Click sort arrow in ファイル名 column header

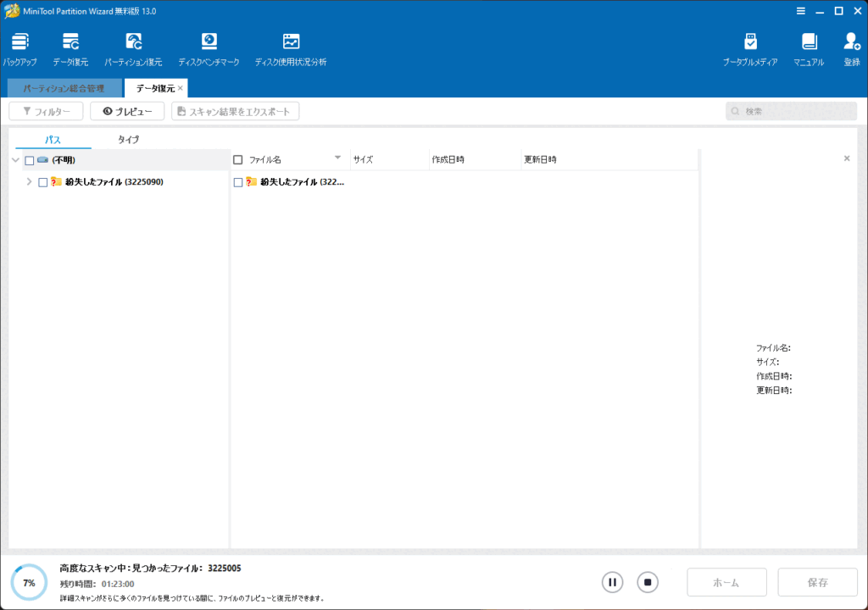click(x=337, y=158)
